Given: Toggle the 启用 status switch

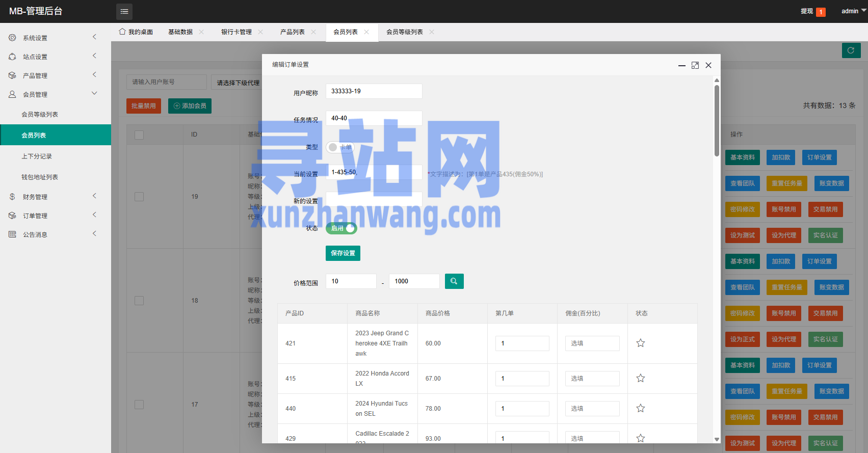Looking at the screenshot, I should (x=341, y=228).
